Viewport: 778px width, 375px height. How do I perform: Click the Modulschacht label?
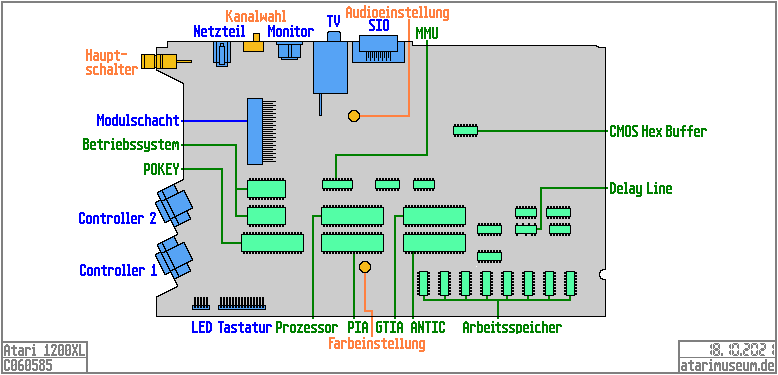(x=137, y=120)
